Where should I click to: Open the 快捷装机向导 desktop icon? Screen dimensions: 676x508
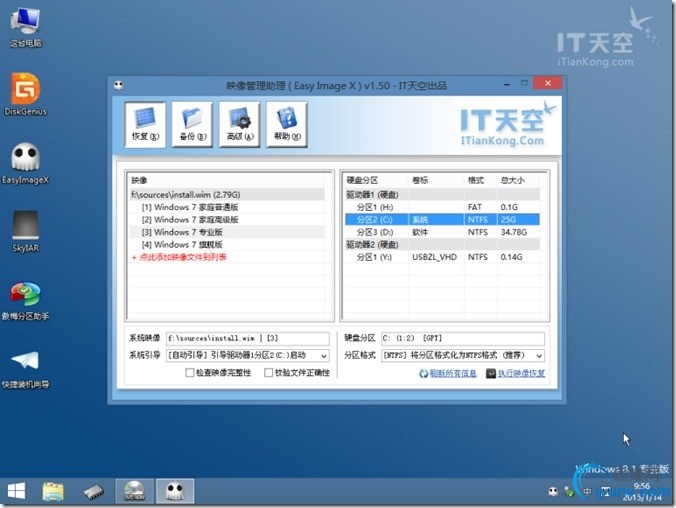click(x=25, y=369)
